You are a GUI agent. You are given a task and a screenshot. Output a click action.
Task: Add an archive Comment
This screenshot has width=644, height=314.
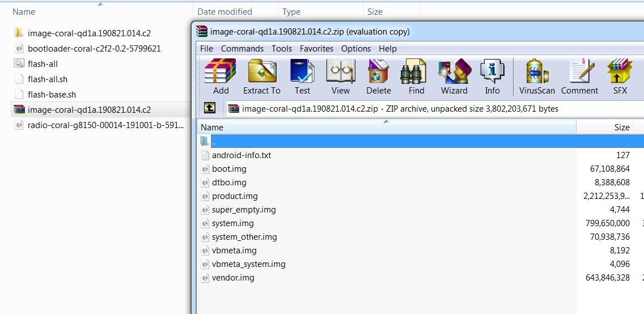coord(579,76)
